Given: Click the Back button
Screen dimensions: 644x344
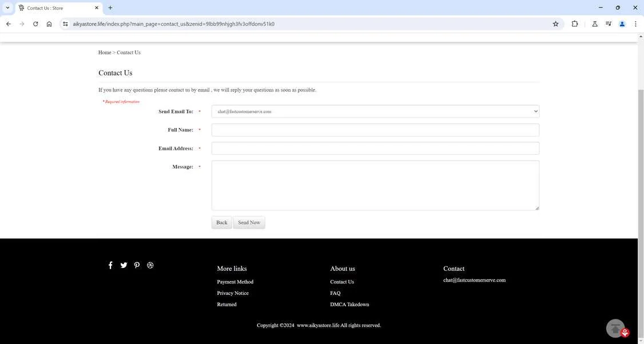Looking at the screenshot, I should pos(222,222).
